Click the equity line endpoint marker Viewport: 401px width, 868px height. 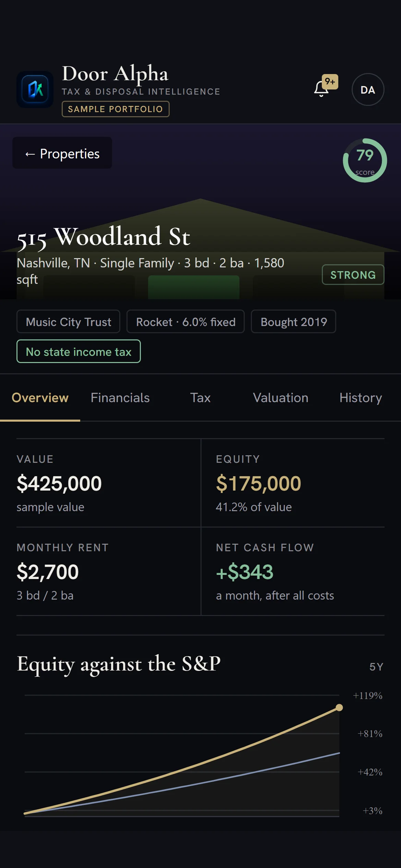339,708
